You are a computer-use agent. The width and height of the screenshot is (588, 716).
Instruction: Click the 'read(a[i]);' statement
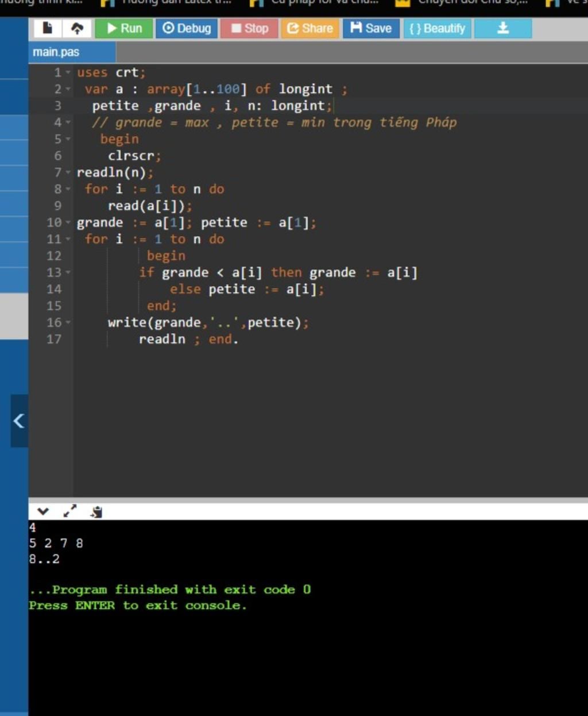point(150,206)
